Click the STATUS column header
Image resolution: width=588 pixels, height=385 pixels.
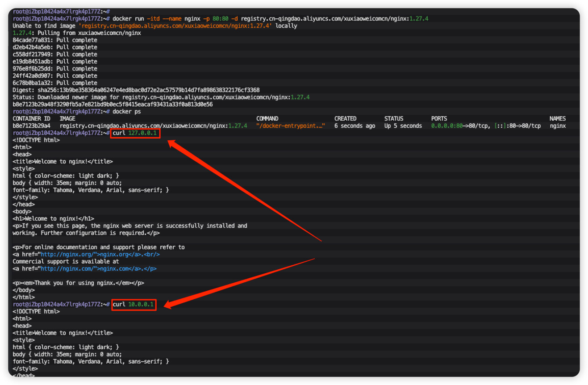[x=394, y=119]
